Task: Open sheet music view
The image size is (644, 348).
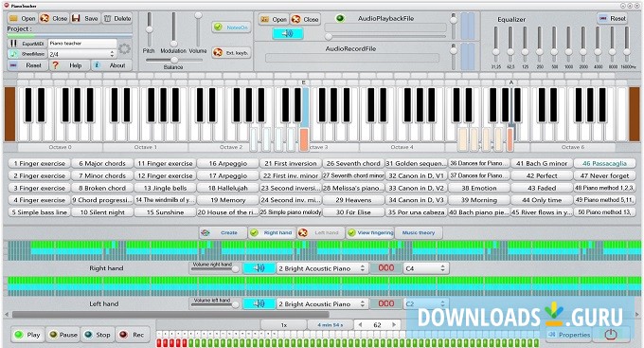Action: (x=27, y=54)
